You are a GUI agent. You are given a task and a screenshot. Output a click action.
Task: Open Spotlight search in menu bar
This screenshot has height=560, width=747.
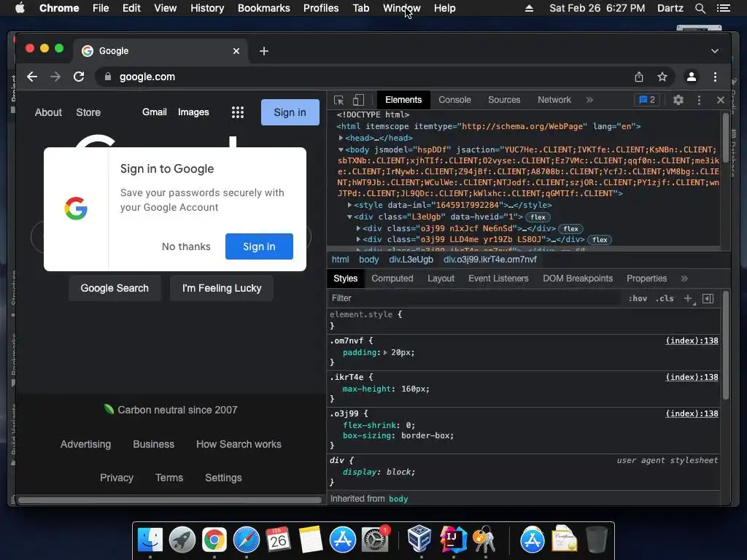click(x=700, y=8)
